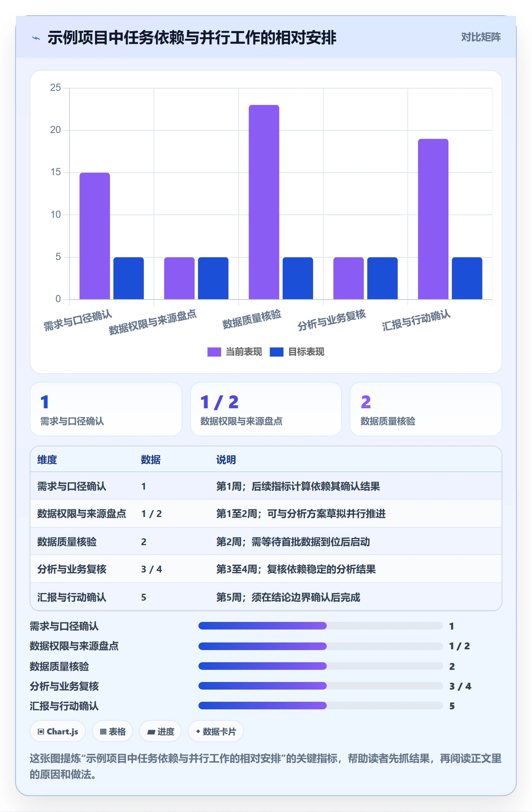532x812 pixels.
Task: Click the progress bar for 汇报与行动确认
Action: (320, 706)
